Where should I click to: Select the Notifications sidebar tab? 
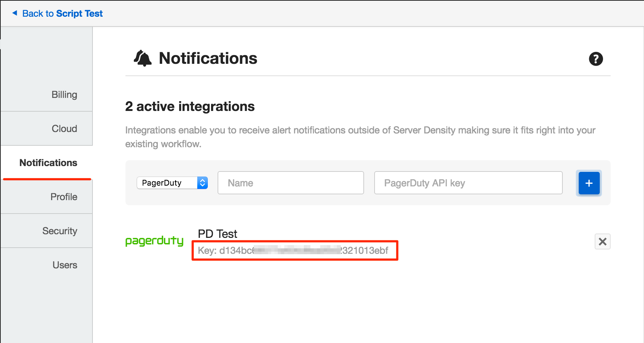click(x=48, y=163)
